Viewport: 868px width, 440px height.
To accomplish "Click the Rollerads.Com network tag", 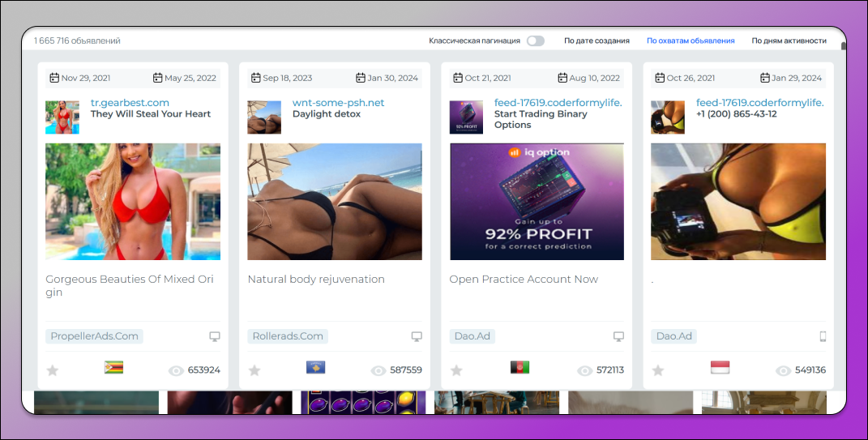I will click(x=288, y=336).
